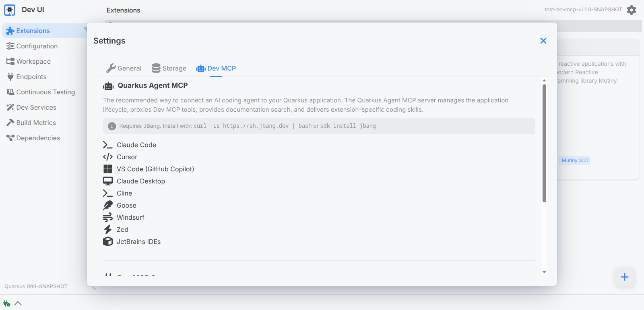Switch to the Storage settings tab
The width and height of the screenshot is (644, 310).
tap(169, 69)
